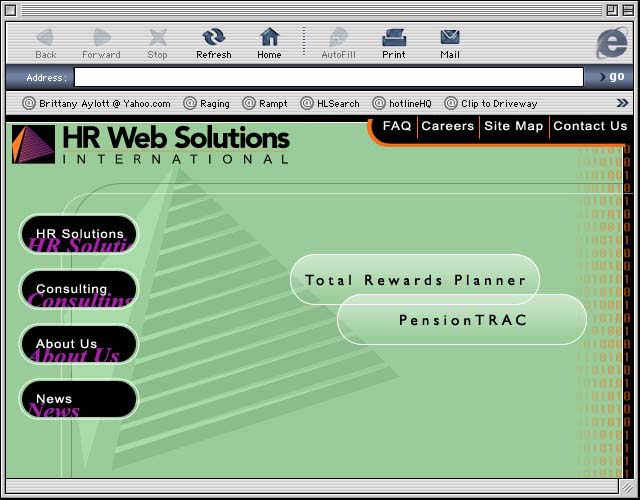Select the About Us navigation button
This screenshot has height=500, width=640.
(79, 344)
